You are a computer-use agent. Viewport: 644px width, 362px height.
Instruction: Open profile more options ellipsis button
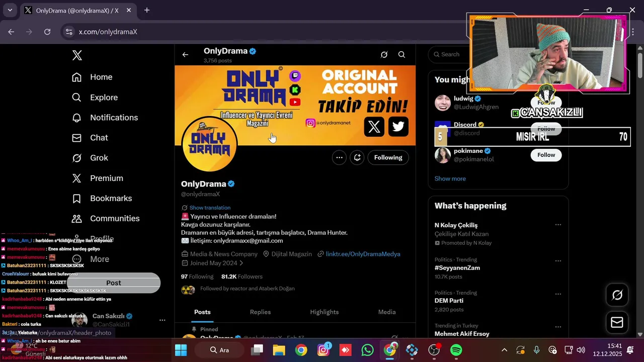(x=339, y=157)
